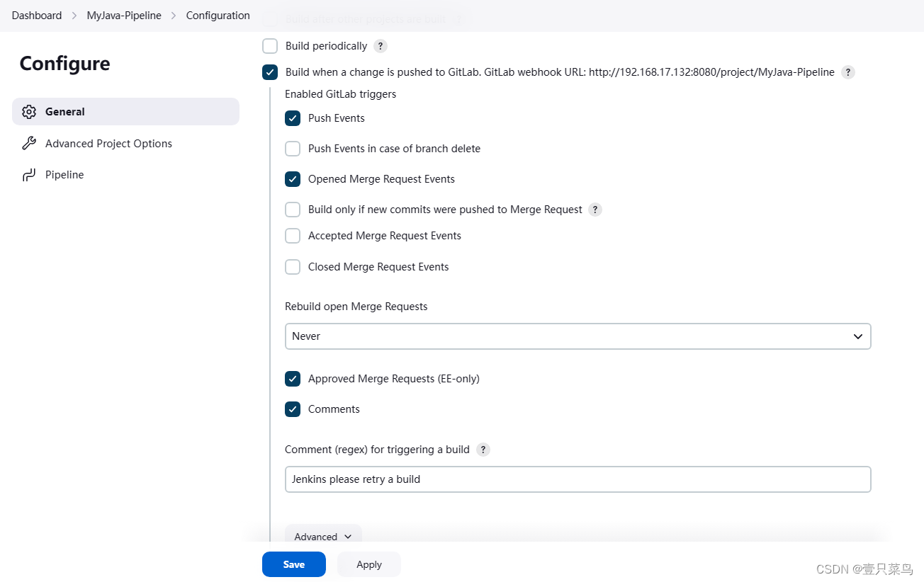The height and width of the screenshot is (582, 924).
Task: Enable Build only if new commits were pushed
Action: (x=293, y=210)
